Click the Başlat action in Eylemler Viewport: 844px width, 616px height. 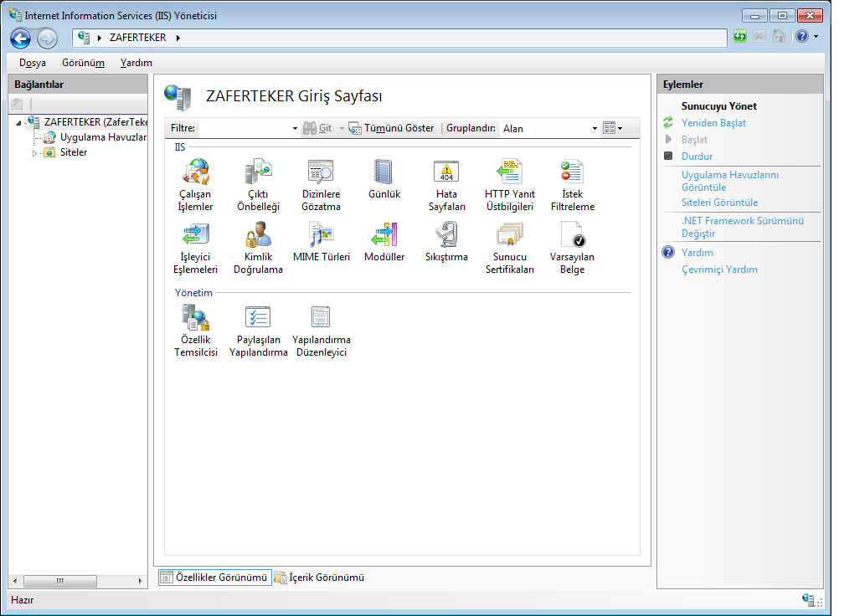point(694,140)
